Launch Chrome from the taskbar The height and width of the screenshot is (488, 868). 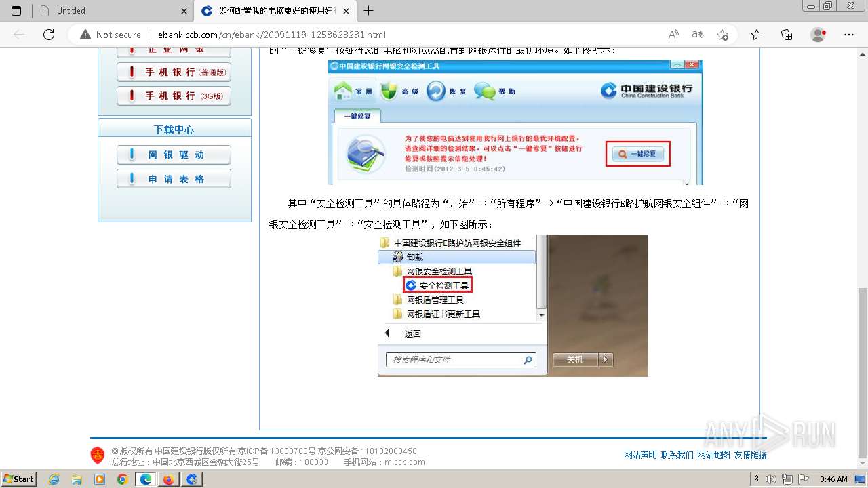(x=122, y=479)
